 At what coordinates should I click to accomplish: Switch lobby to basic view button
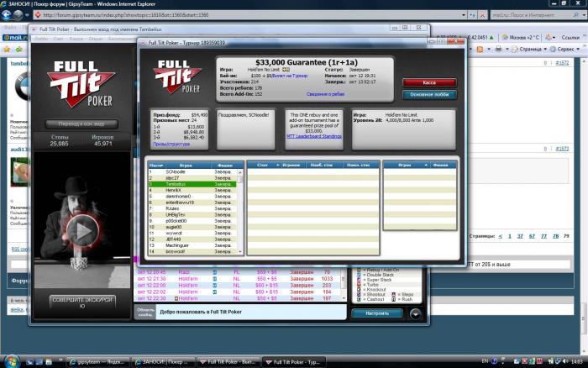click(x=81, y=124)
